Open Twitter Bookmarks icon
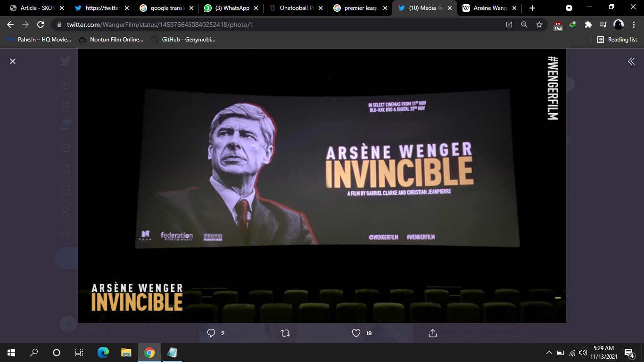 [65, 169]
